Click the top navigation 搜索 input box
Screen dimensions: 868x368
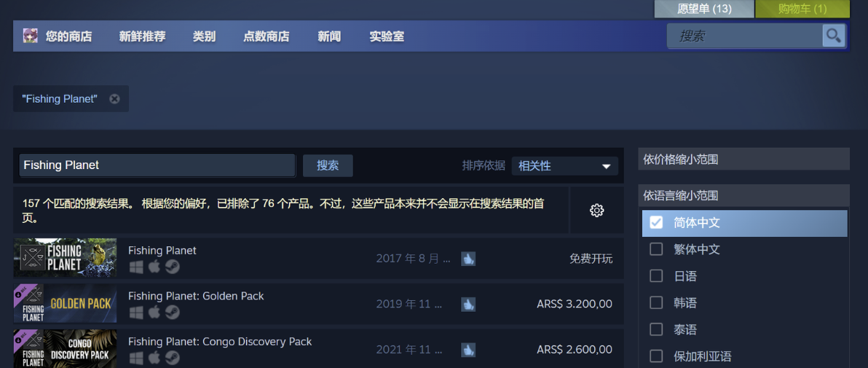pyautogui.click(x=745, y=36)
